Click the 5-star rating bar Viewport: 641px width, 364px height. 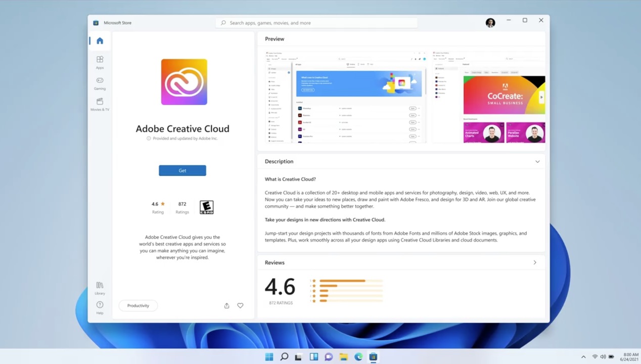point(351,281)
